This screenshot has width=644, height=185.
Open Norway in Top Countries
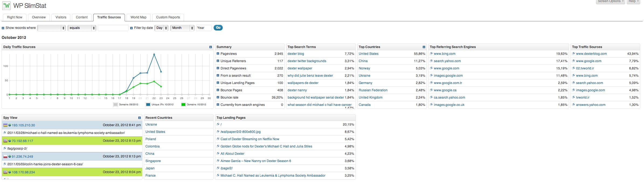(x=364, y=68)
